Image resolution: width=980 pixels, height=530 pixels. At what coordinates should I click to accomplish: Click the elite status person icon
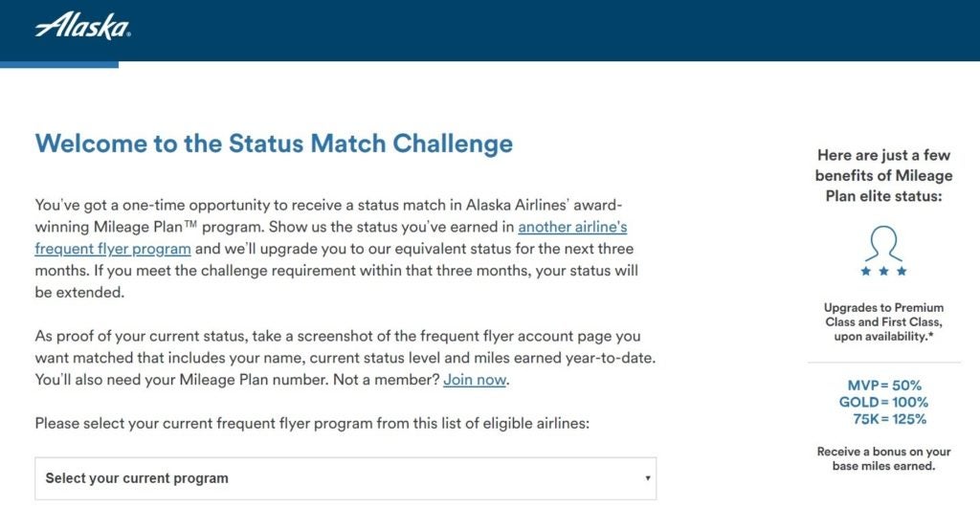[x=883, y=243]
